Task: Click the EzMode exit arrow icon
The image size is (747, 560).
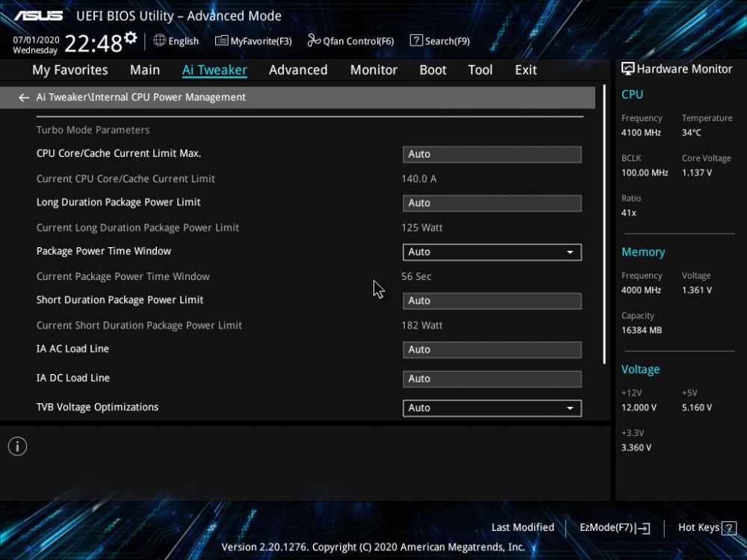Action: 643,528
